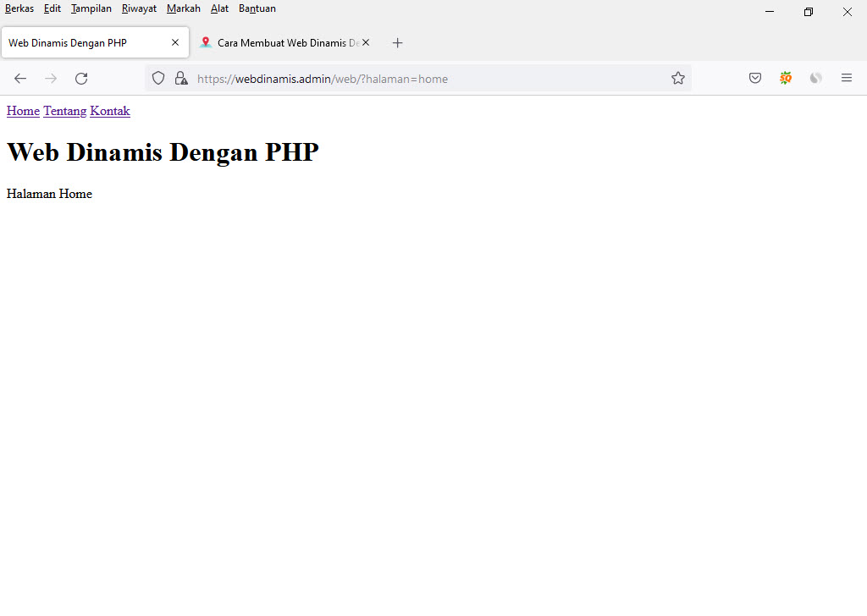The height and width of the screenshot is (616, 867).
Task: Open the Kontak link
Action: click(x=110, y=111)
